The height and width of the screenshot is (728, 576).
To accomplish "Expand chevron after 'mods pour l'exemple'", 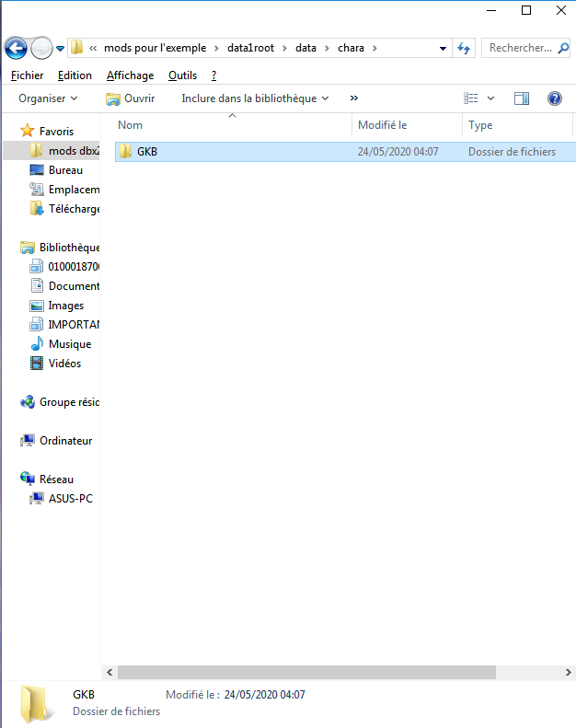I will [216, 48].
